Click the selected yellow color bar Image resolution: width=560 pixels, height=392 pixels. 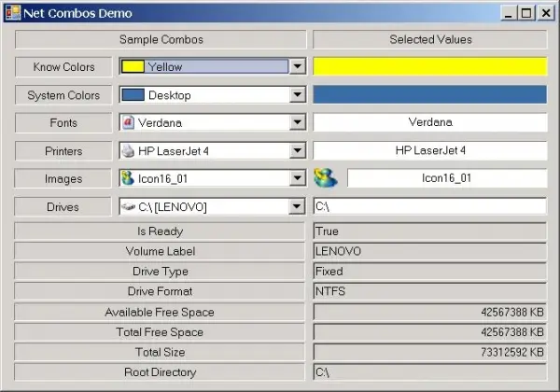click(430, 66)
